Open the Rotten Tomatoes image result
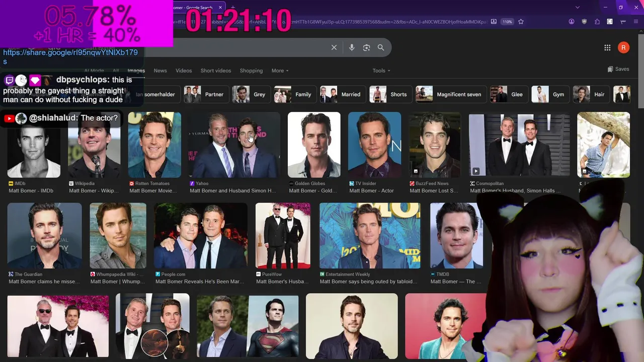 click(x=154, y=145)
